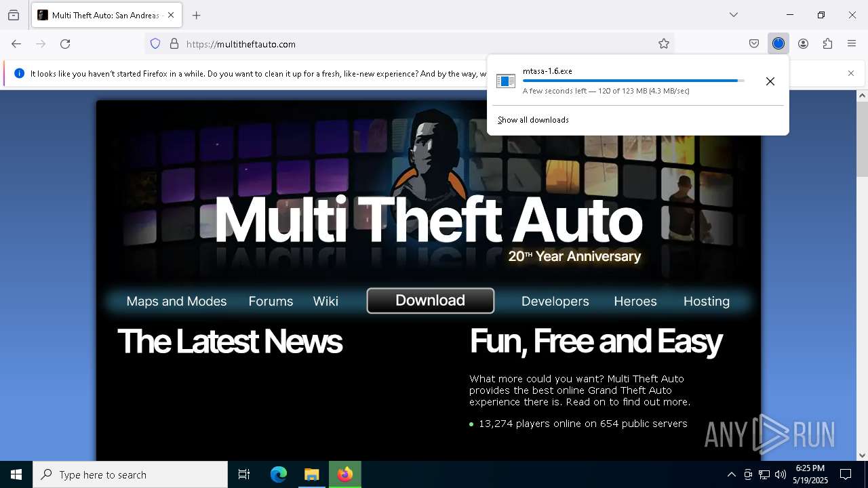
Task: Click the Multi Theft Auto logo banner
Action: (428, 219)
